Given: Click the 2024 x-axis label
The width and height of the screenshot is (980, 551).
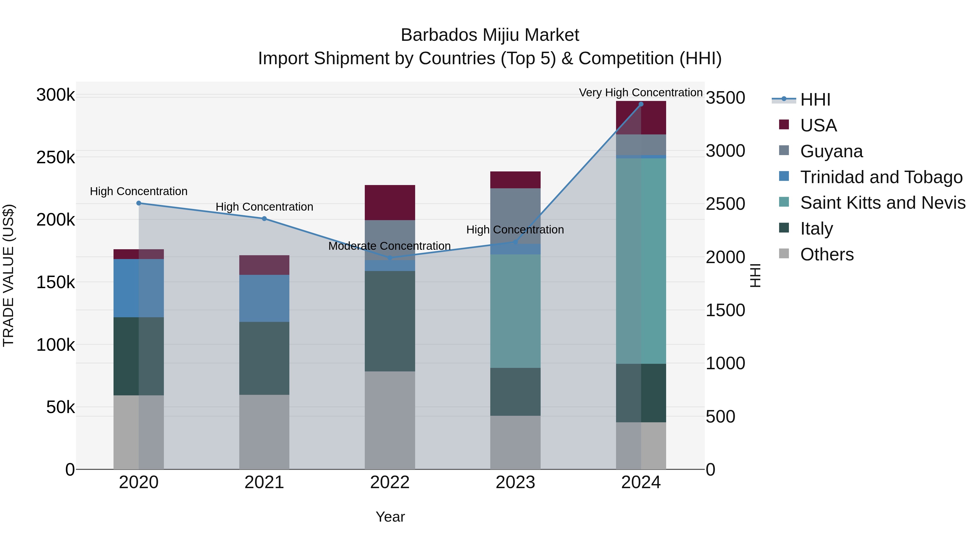Looking at the screenshot, I should [641, 482].
